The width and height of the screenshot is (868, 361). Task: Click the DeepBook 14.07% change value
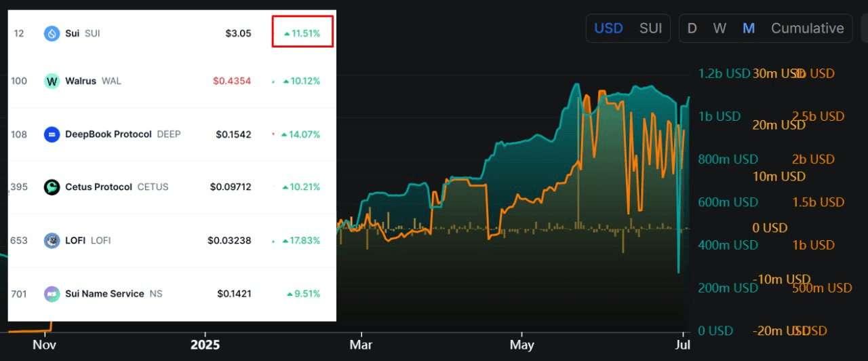[300, 134]
